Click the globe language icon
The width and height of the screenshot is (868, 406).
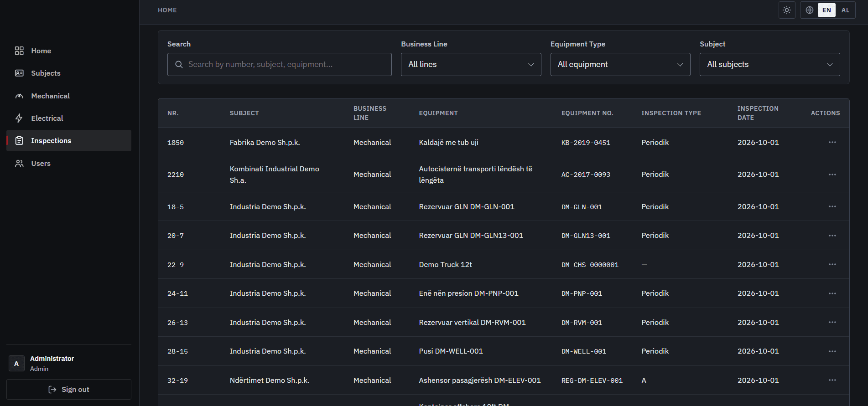point(810,10)
